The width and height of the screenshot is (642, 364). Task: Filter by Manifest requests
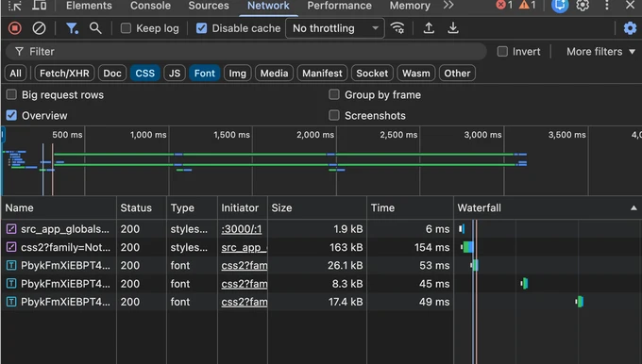pos(322,74)
